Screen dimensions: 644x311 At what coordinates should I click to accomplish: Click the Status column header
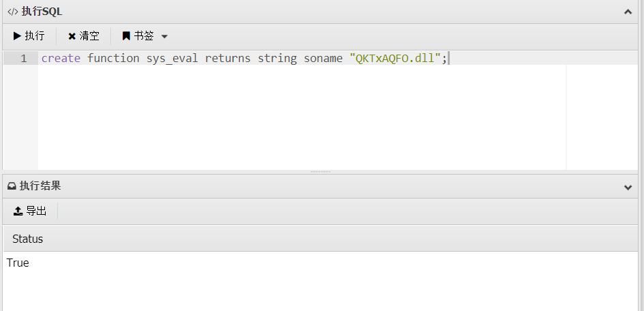coord(27,239)
